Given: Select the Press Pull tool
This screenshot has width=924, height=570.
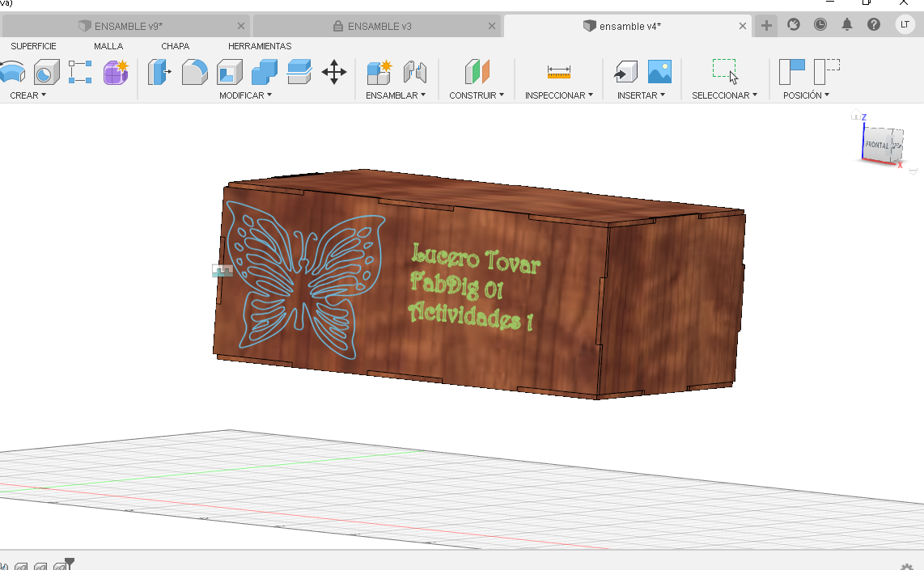Looking at the screenshot, I should [159, 73].
